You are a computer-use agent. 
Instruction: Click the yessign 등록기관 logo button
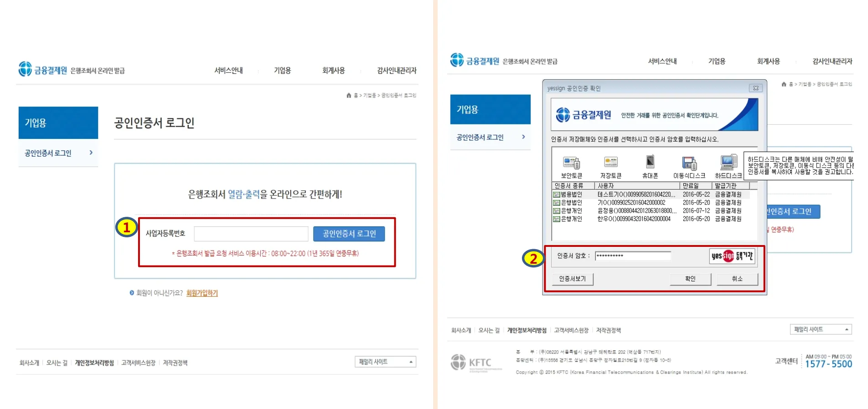point(732,256)
